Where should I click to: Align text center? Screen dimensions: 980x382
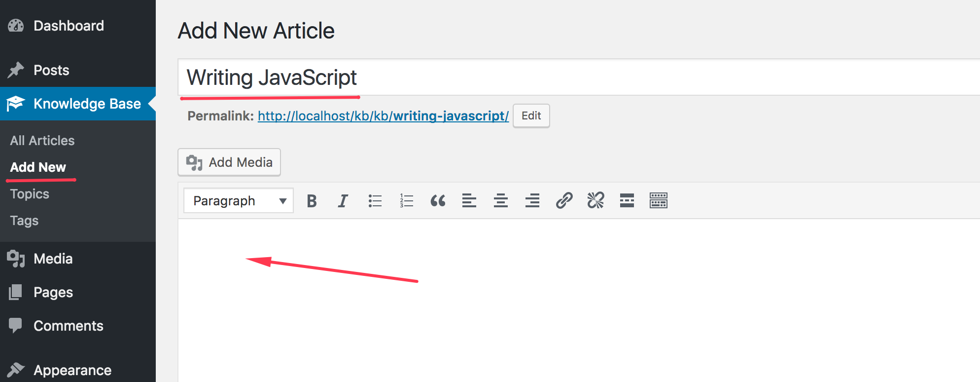(501, 201)
